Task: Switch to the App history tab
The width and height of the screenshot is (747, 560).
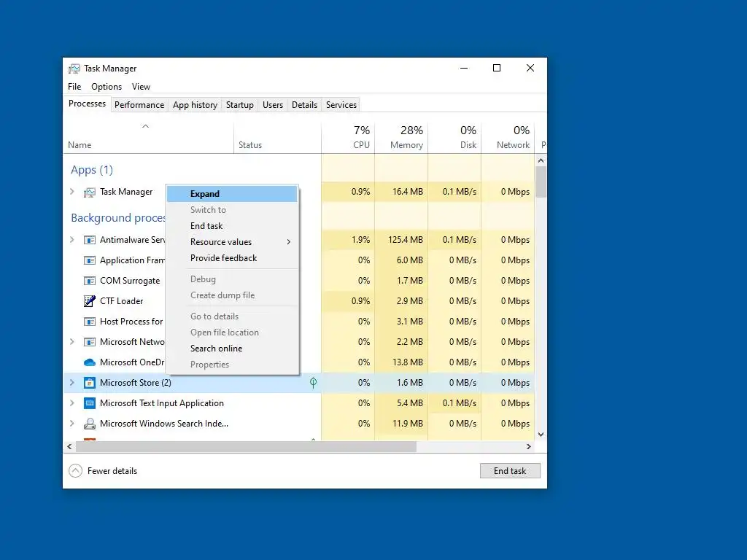Action: click(195, 105)
